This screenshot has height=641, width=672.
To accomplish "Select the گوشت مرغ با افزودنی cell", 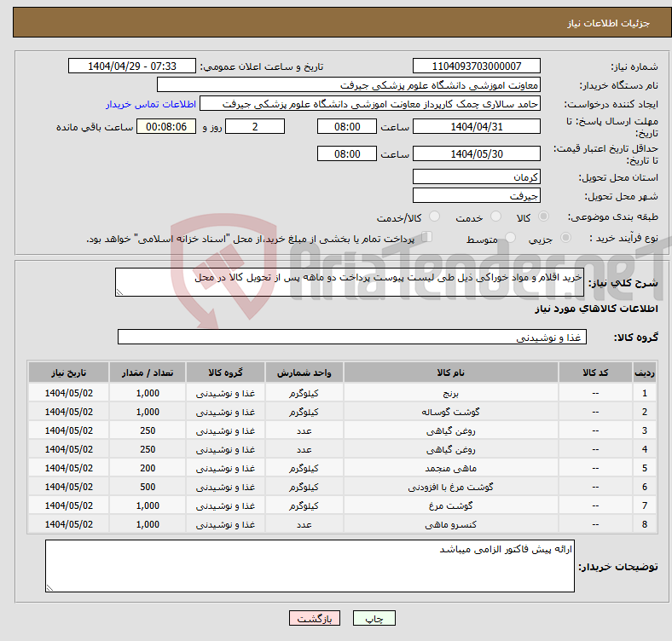I will (x=450, y=488).
